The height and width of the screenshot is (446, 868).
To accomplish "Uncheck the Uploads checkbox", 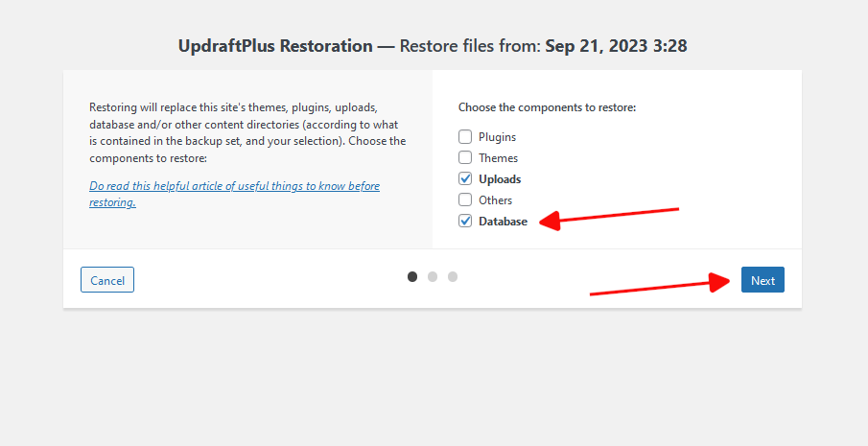I will point(465,178).
